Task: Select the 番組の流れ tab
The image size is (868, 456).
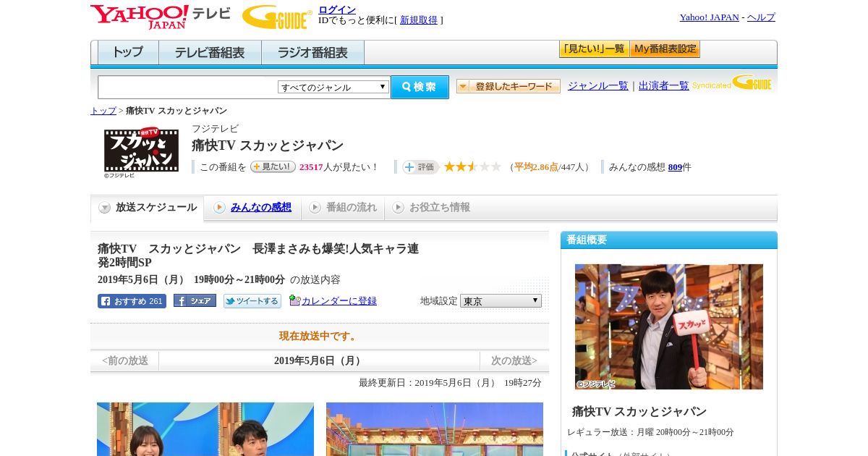Action: [x=343, y=208]
